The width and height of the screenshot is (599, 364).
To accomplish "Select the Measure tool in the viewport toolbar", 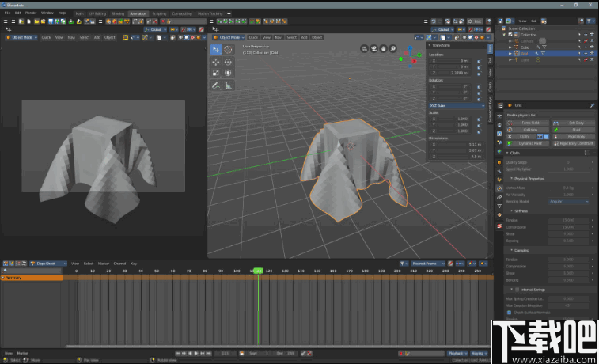I will tap(228, 85).
